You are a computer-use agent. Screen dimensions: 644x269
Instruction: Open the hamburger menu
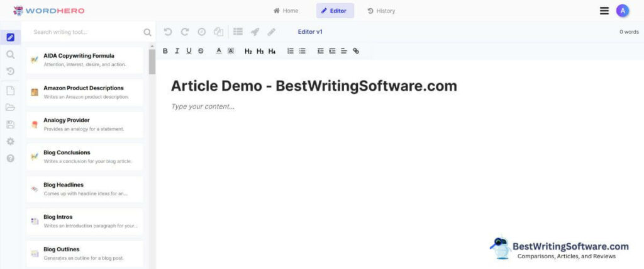tap(604, 11)
